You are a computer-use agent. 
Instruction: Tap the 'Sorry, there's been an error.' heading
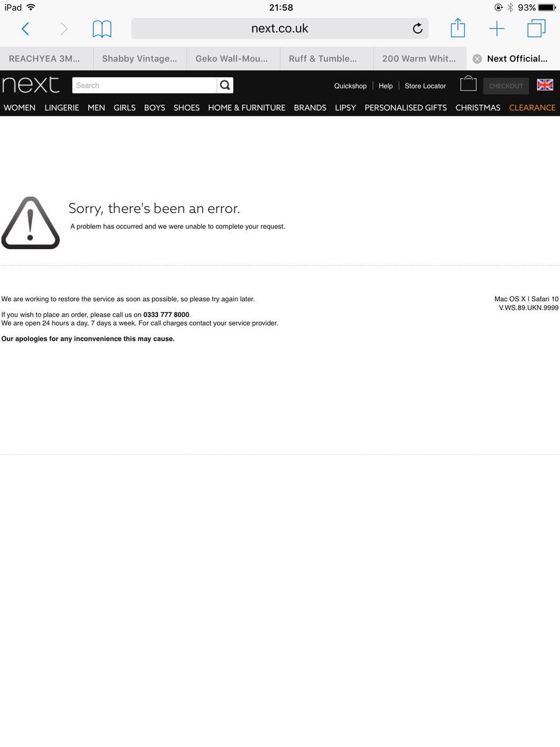point(154,209)
